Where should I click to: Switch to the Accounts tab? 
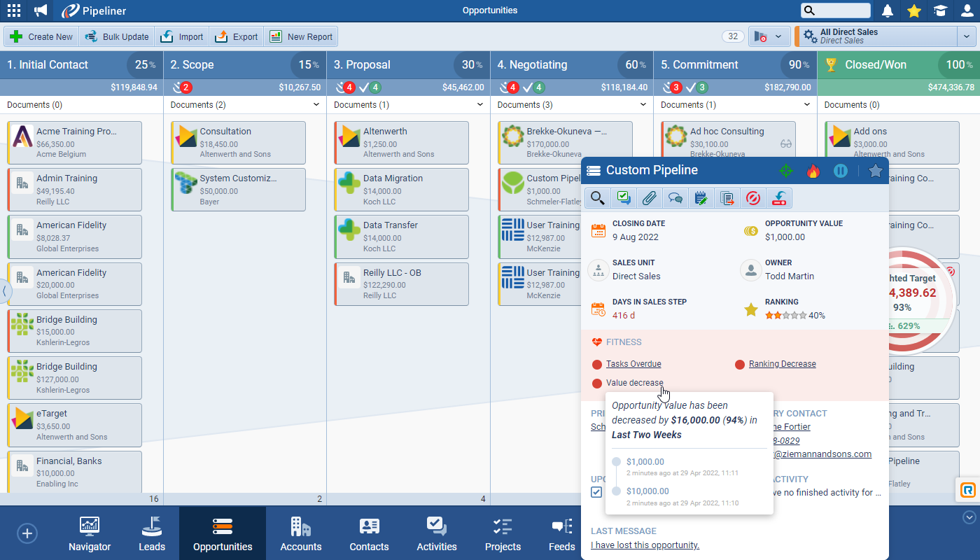tap(300, 533)
